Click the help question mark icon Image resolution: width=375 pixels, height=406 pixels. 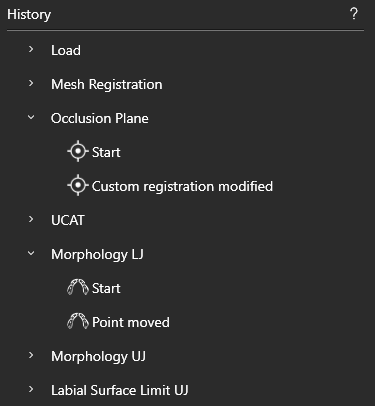[x=354, y=14]
